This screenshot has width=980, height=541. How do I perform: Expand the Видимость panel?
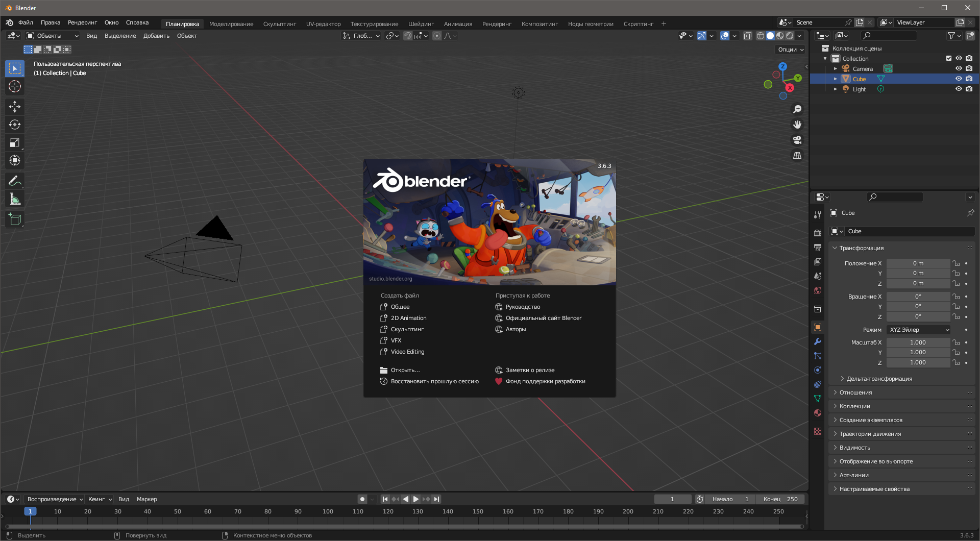[901, 448]
